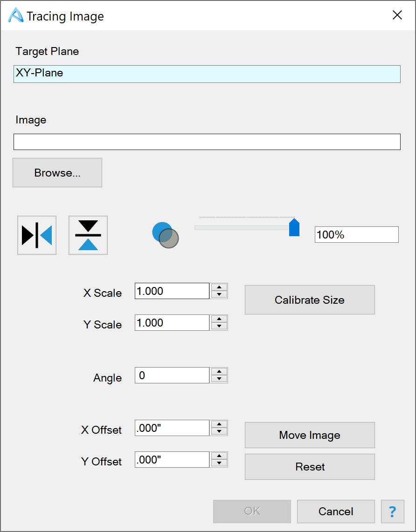The width and height of the screenshot is (416, 532).
Task: Open Browse to choose an image
Action: point(57,173)
